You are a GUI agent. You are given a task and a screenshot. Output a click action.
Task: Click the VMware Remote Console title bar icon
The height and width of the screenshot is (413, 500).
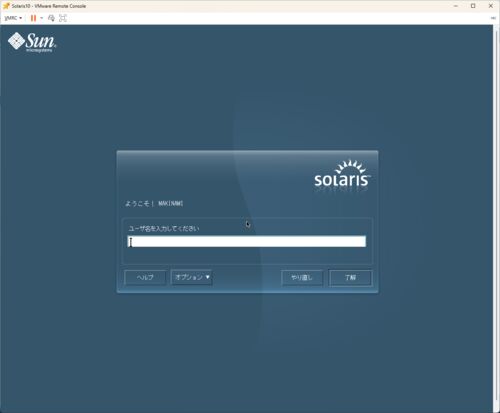click(6, 6)
